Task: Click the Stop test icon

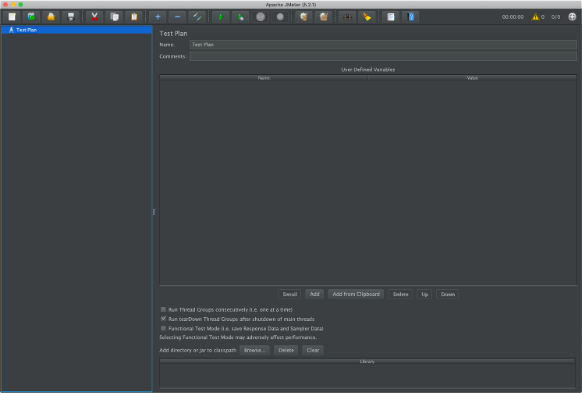Action: (261, 17)
